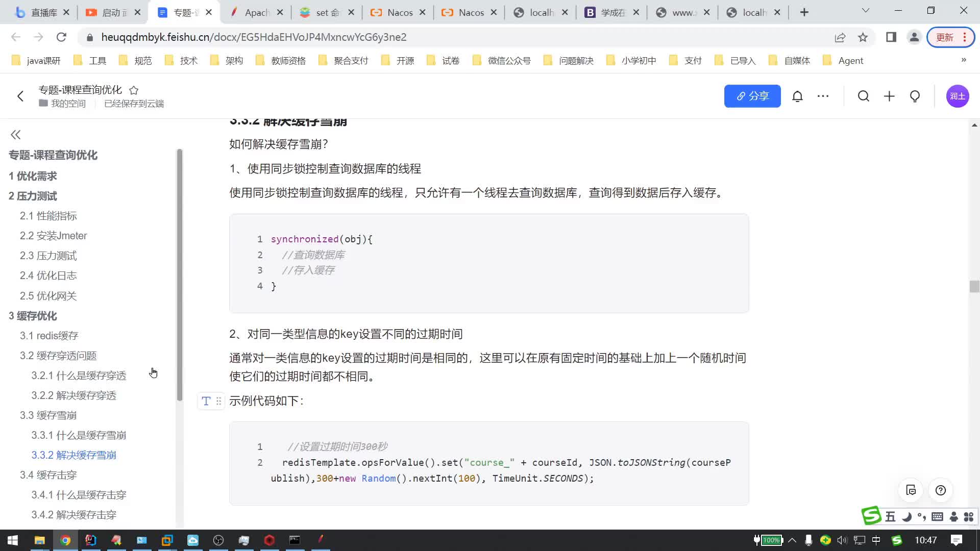Switch to the set 命令 tab
Image resolution: width=980 pixels, height=551 pixels.
(327, 12)
